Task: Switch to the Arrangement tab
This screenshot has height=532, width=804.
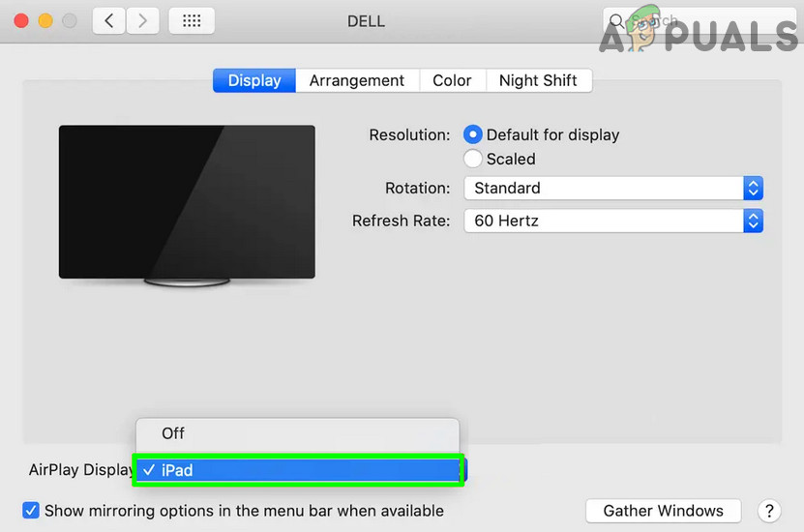Action: (357, 80)
